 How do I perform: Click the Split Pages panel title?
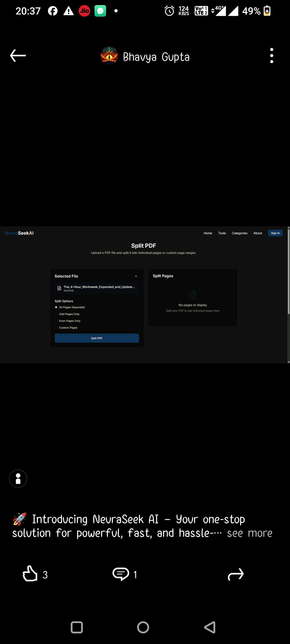[163, 276]
